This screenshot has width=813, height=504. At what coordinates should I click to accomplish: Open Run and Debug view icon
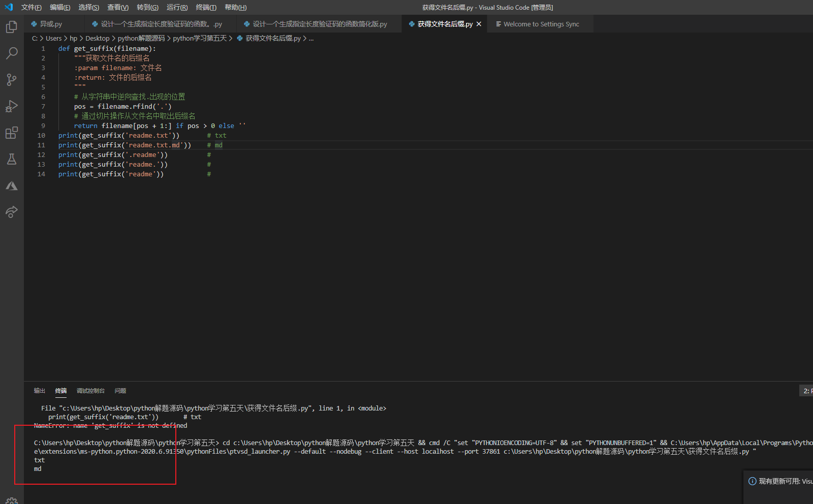(11, 106)
